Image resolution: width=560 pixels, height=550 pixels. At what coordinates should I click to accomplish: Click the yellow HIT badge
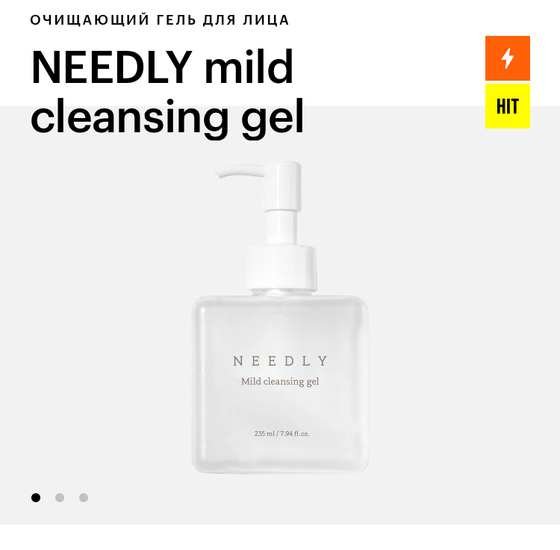click(x=507, y=106)
